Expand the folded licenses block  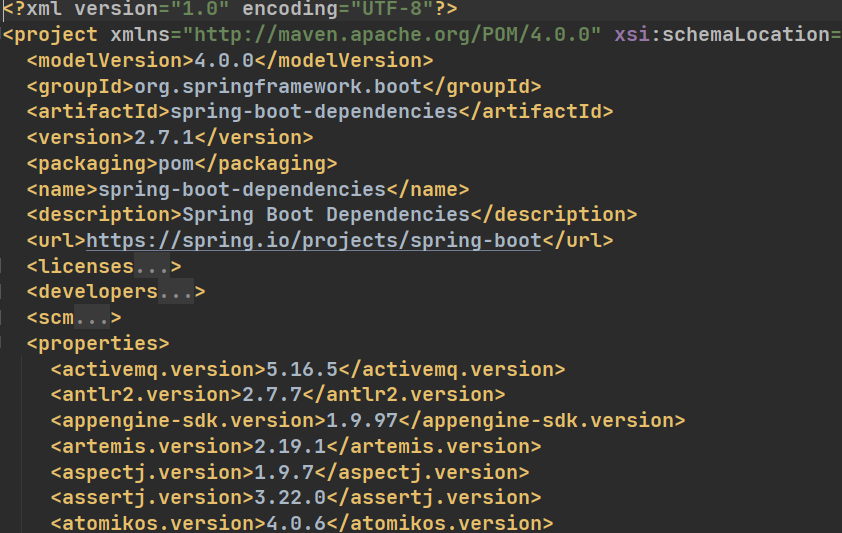coord(152,266)
